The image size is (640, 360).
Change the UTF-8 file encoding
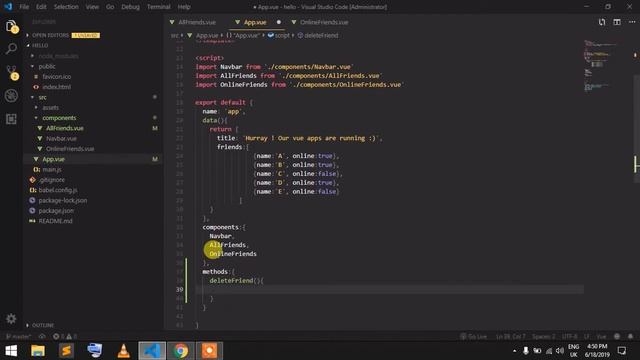click(x=570, y=337)
